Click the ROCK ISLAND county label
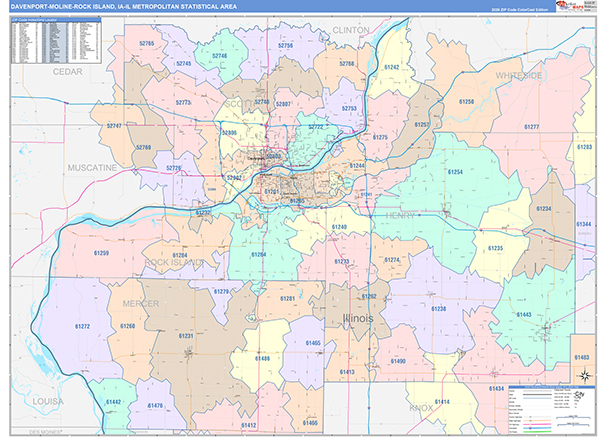 point(174,263)
